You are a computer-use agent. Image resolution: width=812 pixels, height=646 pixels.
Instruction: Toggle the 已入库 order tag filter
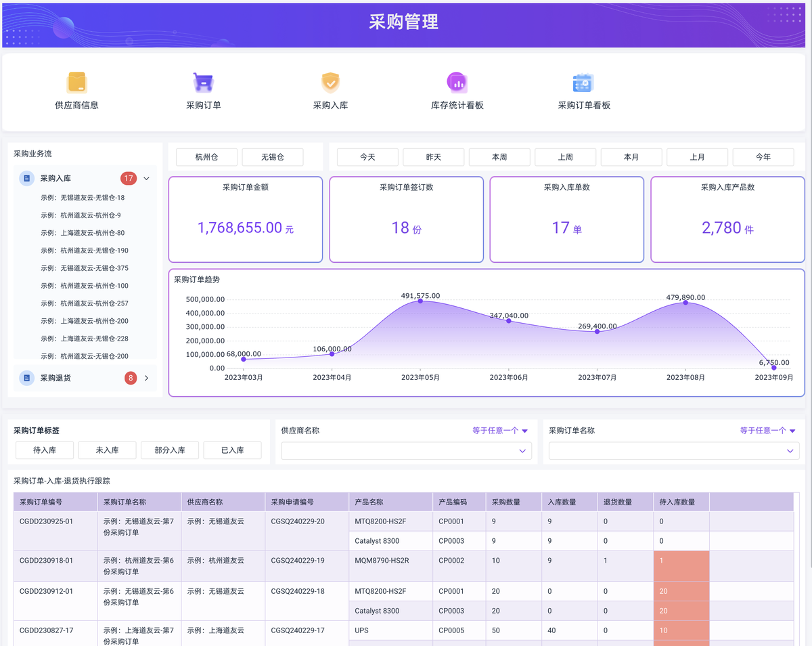pos(232,450)
